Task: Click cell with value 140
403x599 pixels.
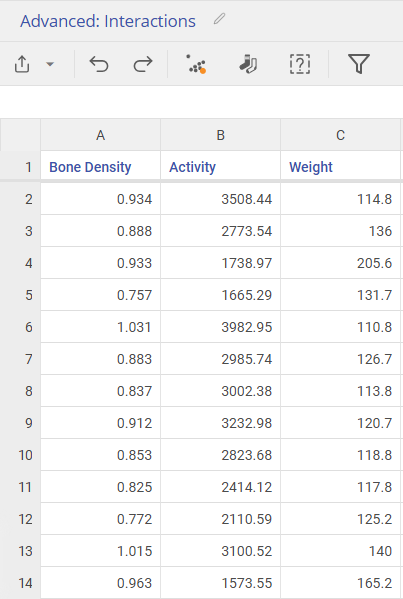Action: [340, 551]
